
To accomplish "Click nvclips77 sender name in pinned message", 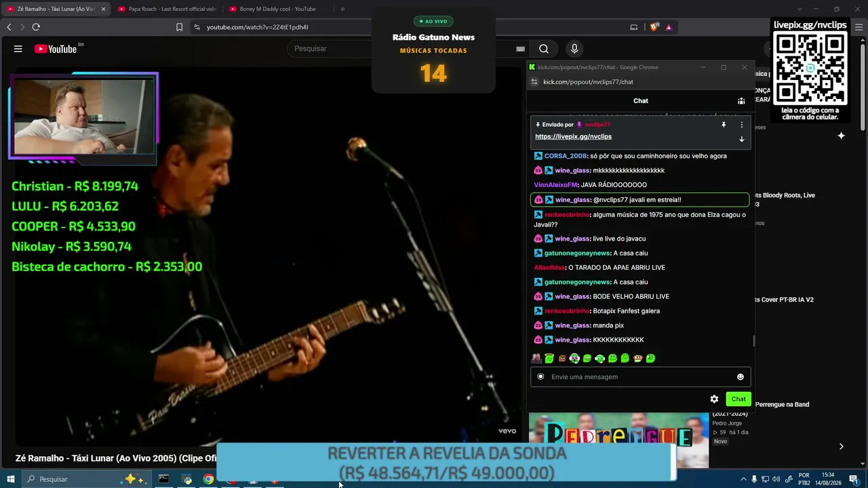I will pos(597,125).
